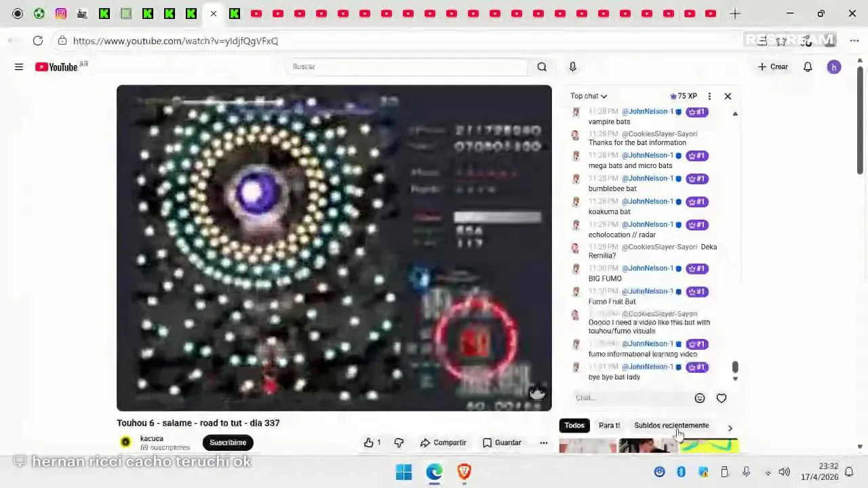
Task: Click the Touhou video player
Action: coord(334,248)
